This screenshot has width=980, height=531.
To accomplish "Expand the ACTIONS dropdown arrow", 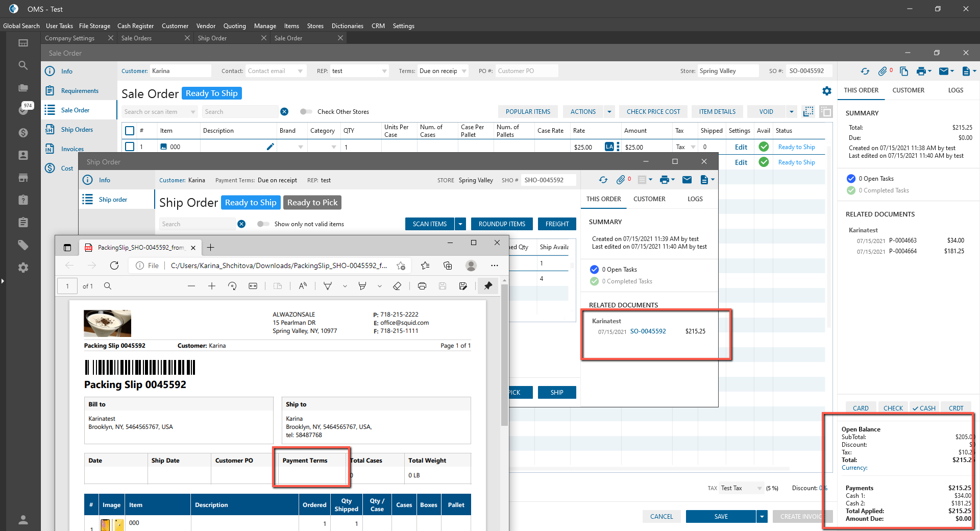I will click(x=609, y=112).
